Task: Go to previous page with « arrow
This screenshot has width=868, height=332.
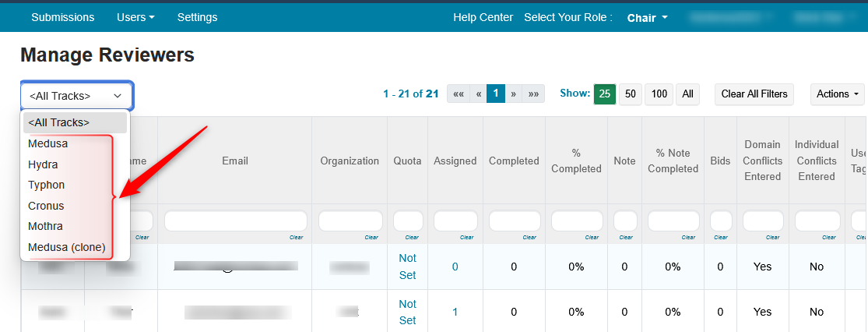Action: pos(479,94)
